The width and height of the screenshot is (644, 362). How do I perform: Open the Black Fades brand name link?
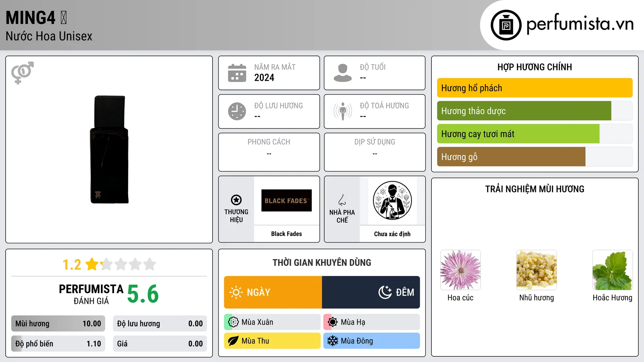tap(286, 234)
